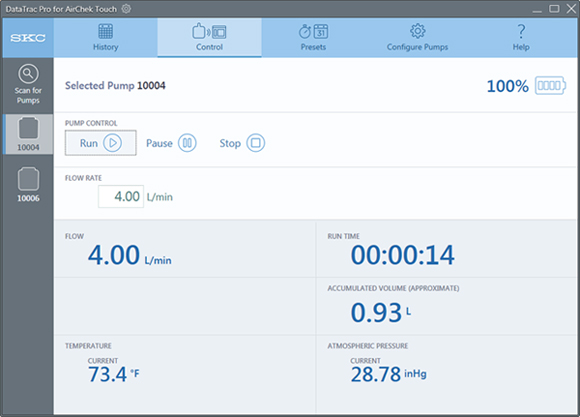Switch to the Control tab
Screen dimensions: 580x417
click(209, 38)
